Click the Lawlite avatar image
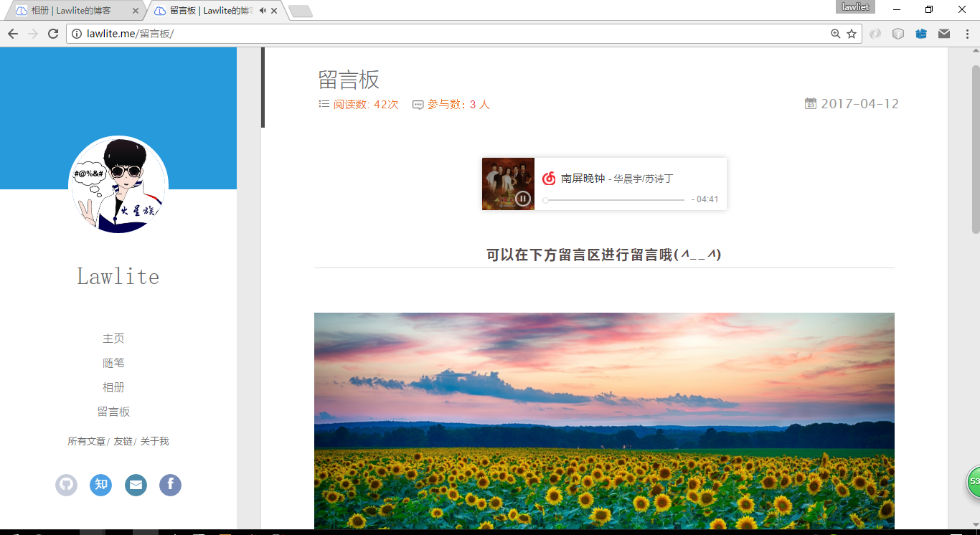Screen dimensions: 980x535 pos(118,185)
